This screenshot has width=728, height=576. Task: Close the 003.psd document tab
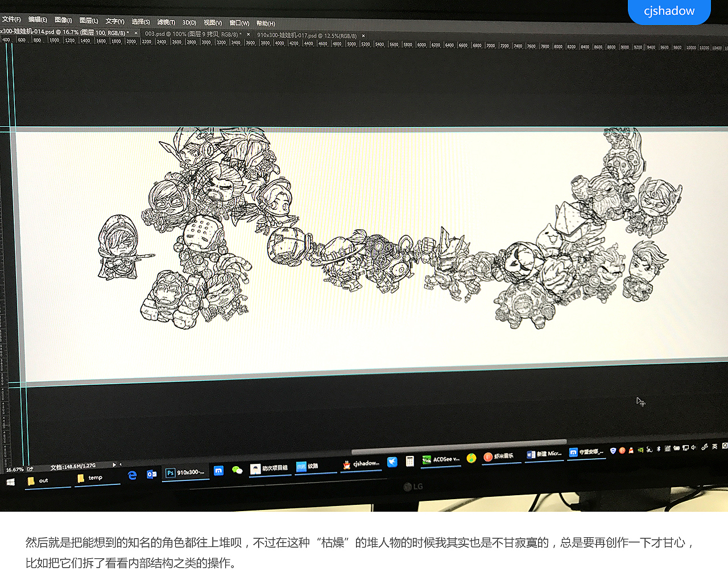point(248,35)
